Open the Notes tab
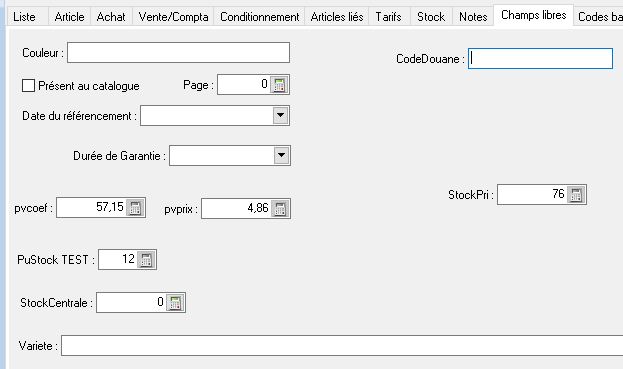Screen dimensions: 623x369 pyautogui.click(x=473, y=17)
